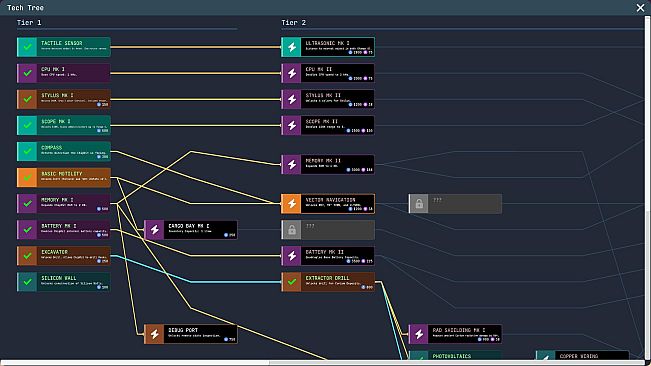Click the Battery MK II lightning icon
Image resolution: width=651 pixels, height=366 pixels.
(292, 256)
